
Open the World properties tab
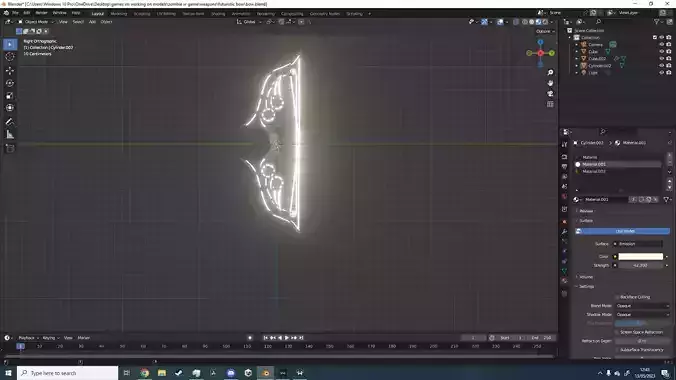(x=564, y=197)
